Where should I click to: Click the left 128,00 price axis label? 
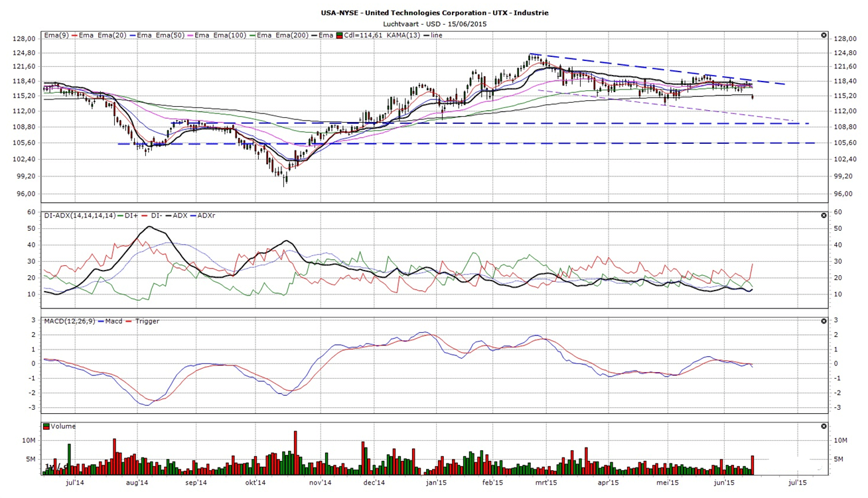click(x=23, y=38)
